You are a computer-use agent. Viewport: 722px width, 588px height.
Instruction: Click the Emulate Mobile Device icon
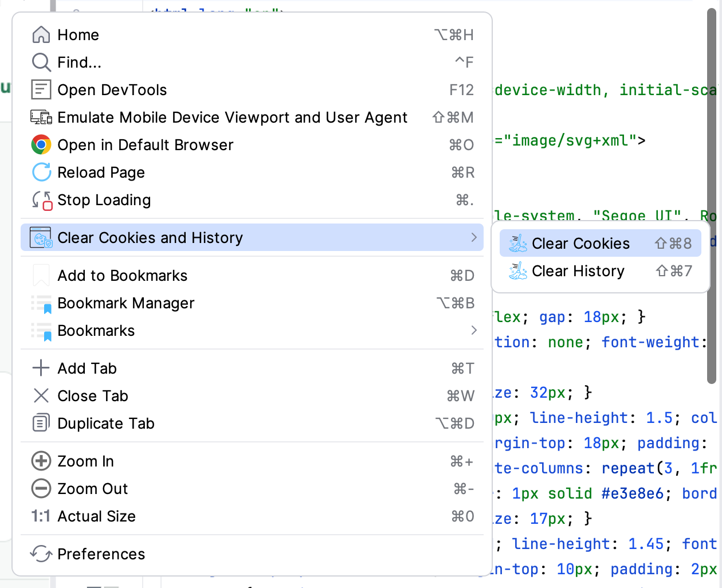pos(41,117)
